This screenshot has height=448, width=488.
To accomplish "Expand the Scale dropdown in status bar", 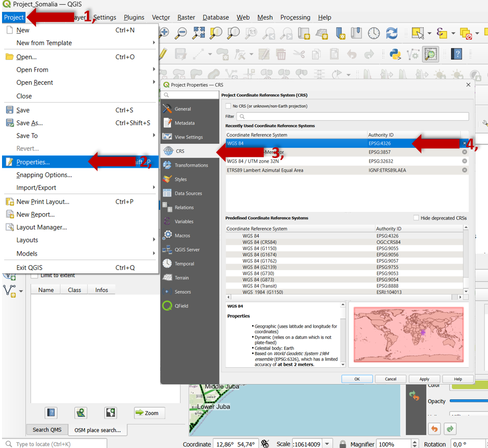I will point(328,444).
